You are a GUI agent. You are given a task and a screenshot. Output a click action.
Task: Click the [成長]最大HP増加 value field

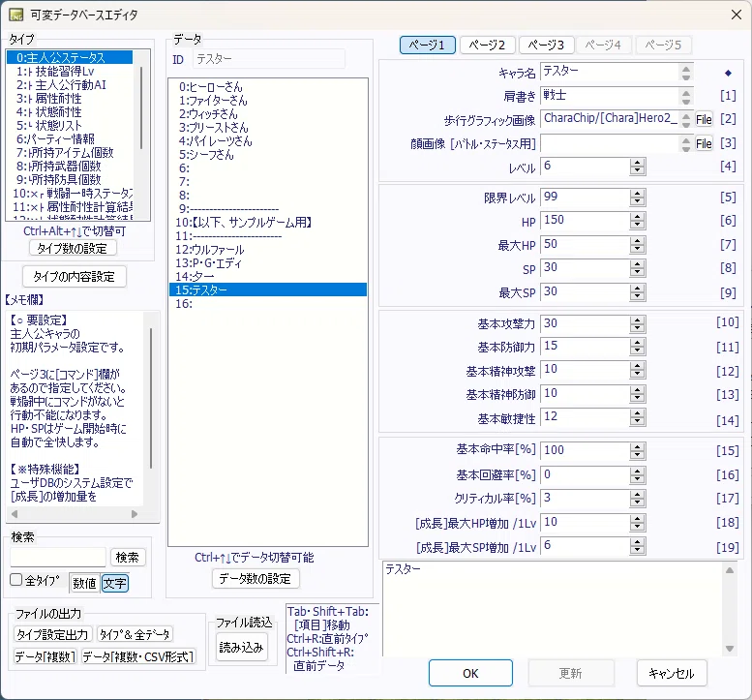586,523
